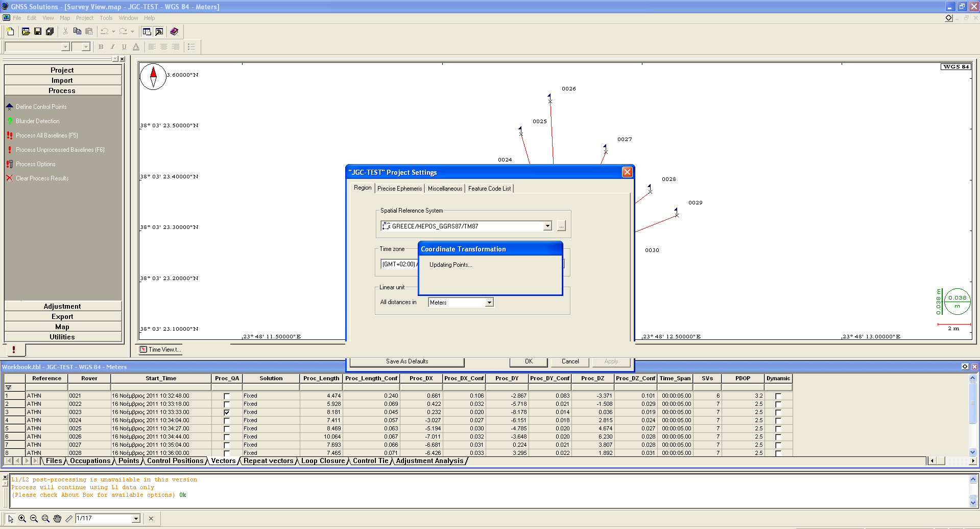Toggle Proc_QA checkbox for rover 0027
Screen dimensions: 980x529
click(227, 445)
